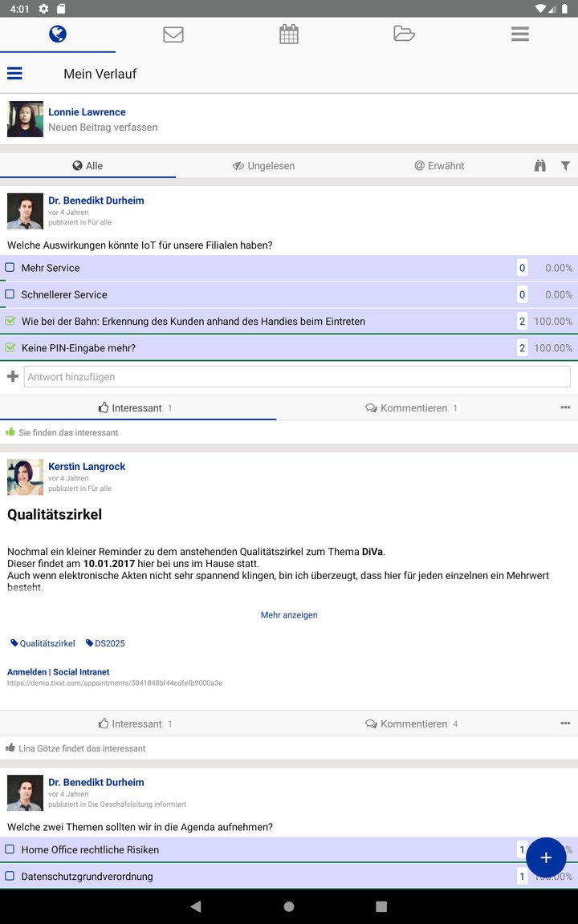578x924 pixels.
Task: Check the Mehr Service poll option
Action: 10,268
